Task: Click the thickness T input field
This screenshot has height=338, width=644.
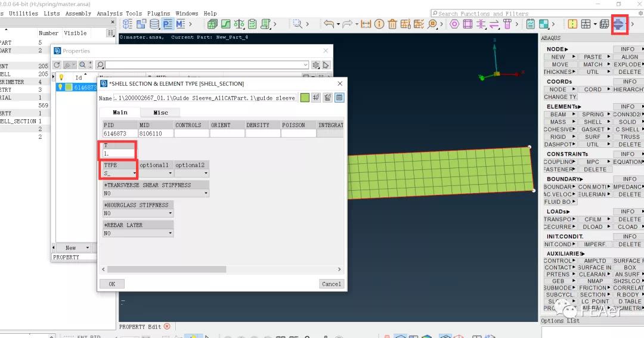Action: click(119, 154)
